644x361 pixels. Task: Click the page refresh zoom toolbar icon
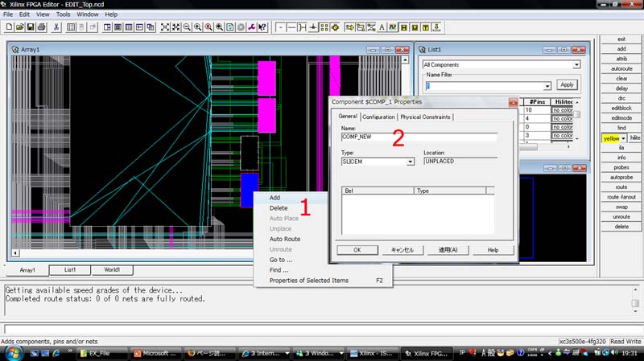(x=230, y=27)
